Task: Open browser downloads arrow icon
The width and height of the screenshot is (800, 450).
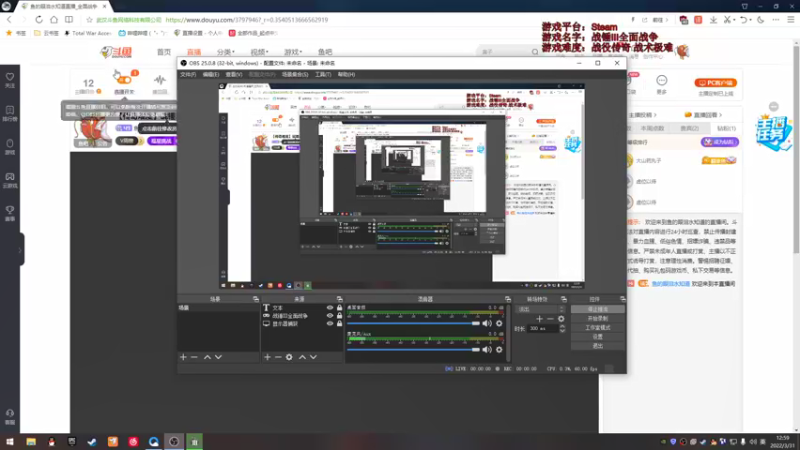Action: point(713,20)
